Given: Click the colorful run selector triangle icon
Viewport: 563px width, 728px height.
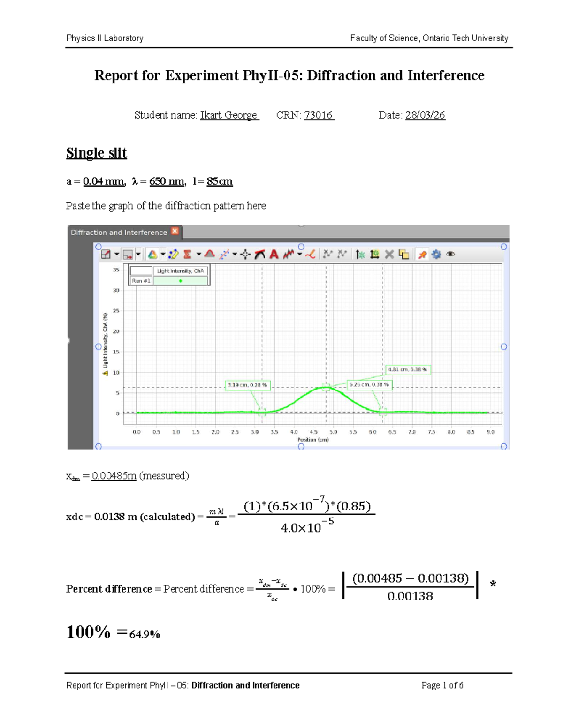Looking at the screenshot, I should 152,255.
